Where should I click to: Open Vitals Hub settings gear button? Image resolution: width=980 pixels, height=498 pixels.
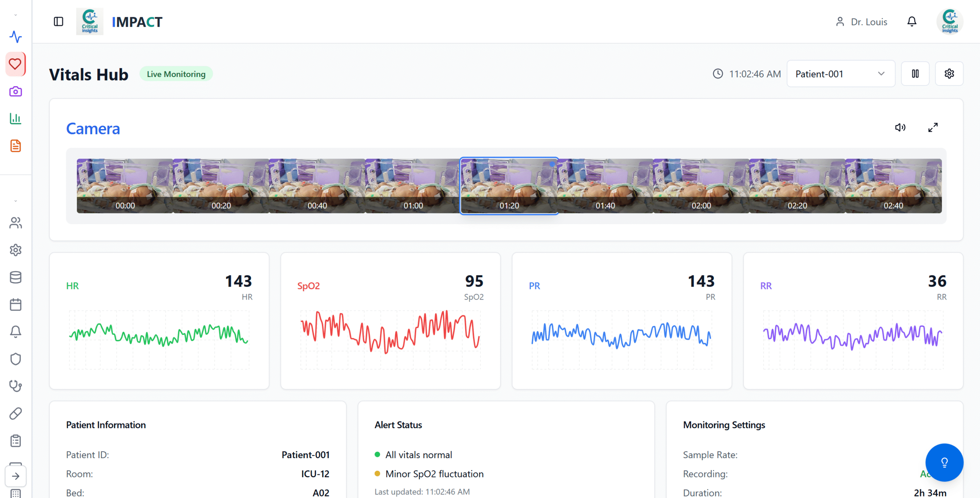(x=949, y=74)
